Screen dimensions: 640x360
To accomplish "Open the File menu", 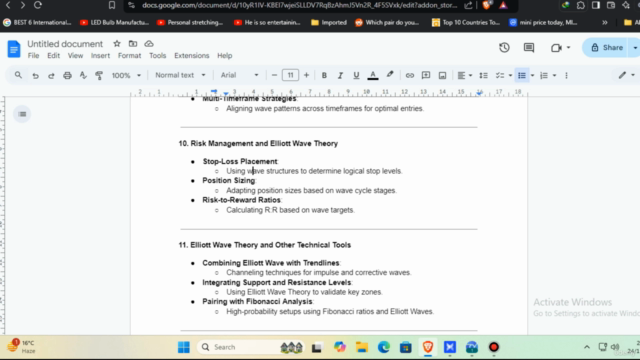I will [33, 56].
